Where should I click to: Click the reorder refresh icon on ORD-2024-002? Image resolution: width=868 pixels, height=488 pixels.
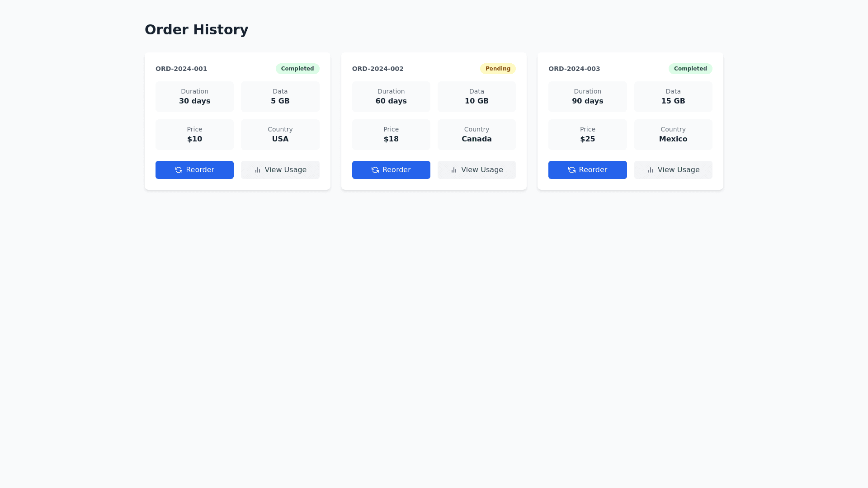coord(375,170)
